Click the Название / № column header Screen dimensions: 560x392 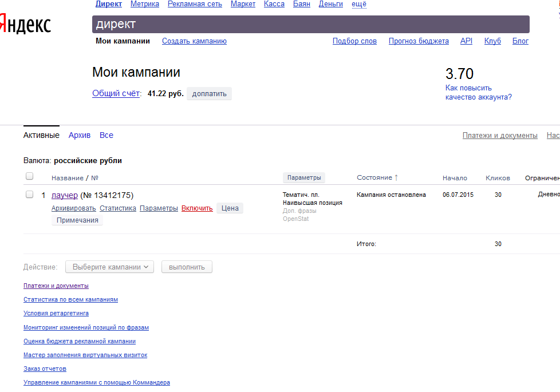[x=74, y=178]
